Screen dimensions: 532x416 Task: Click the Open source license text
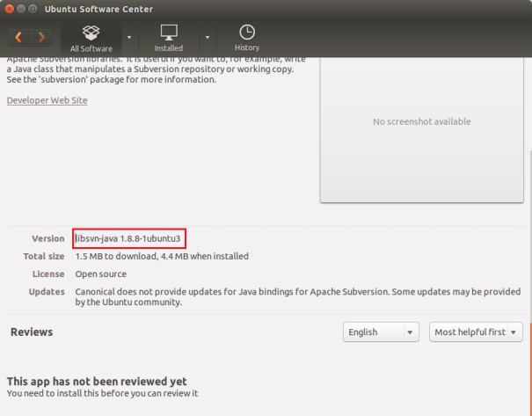click(x=101, y=274)
